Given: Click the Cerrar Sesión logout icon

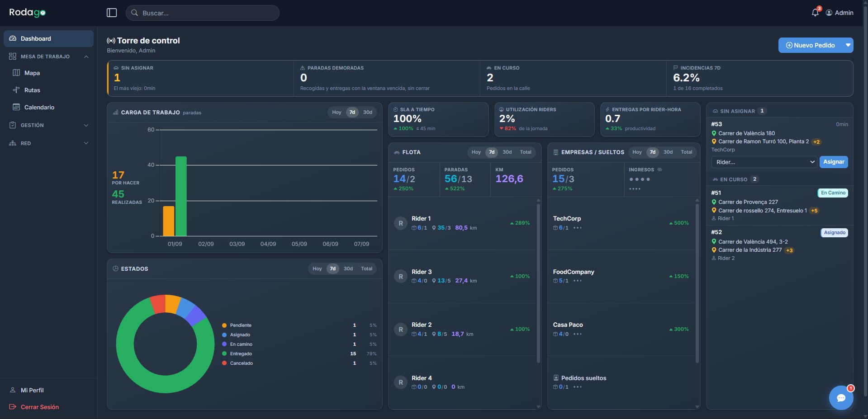Looking at the screenshot, I should point(13,407).
